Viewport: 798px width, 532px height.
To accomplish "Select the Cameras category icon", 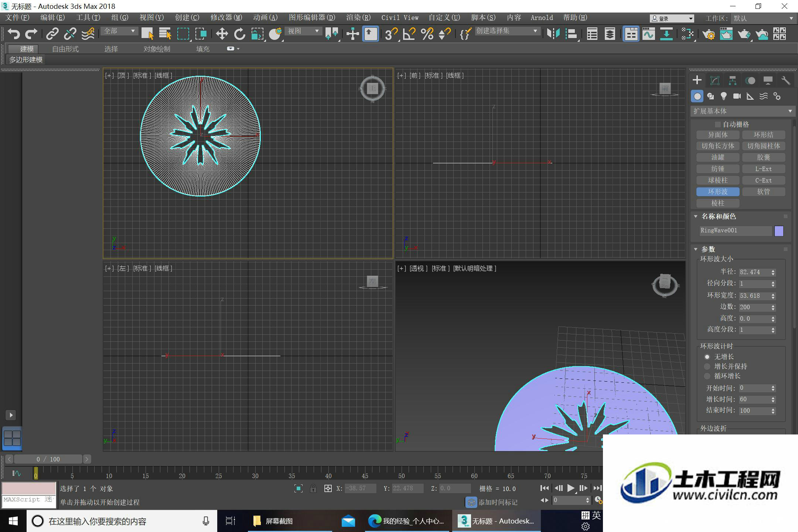I will (x=737, y=96).
